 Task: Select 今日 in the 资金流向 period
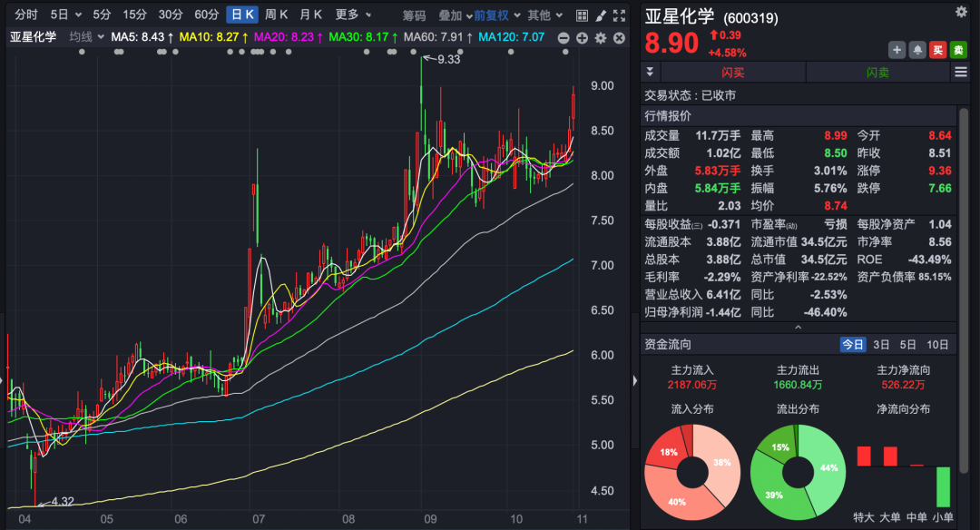853,345
